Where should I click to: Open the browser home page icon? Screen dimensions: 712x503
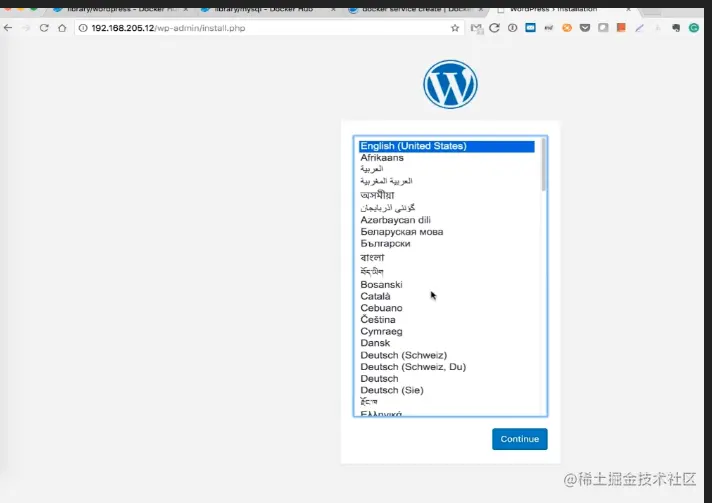[x=62, y=28]
